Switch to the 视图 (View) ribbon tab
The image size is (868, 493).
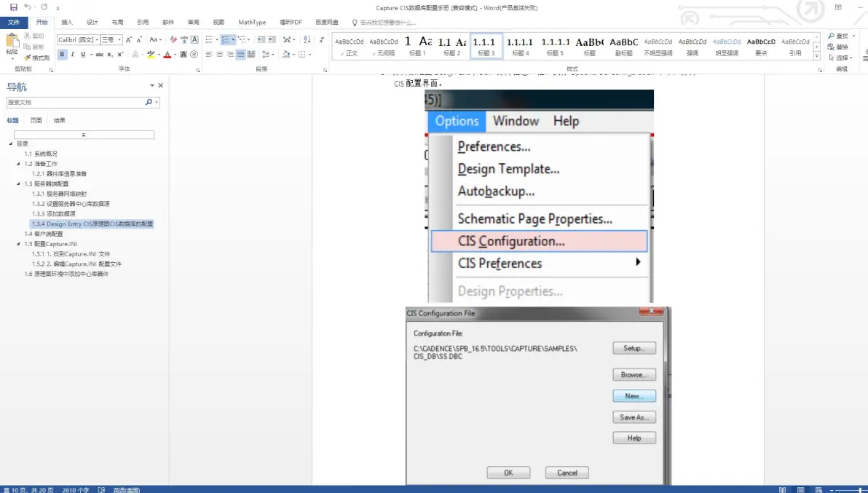(x=218, y=22)
